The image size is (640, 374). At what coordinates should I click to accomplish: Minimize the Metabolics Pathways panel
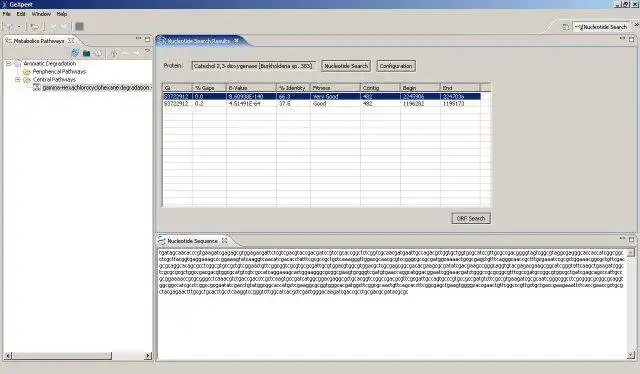(138, 38)
